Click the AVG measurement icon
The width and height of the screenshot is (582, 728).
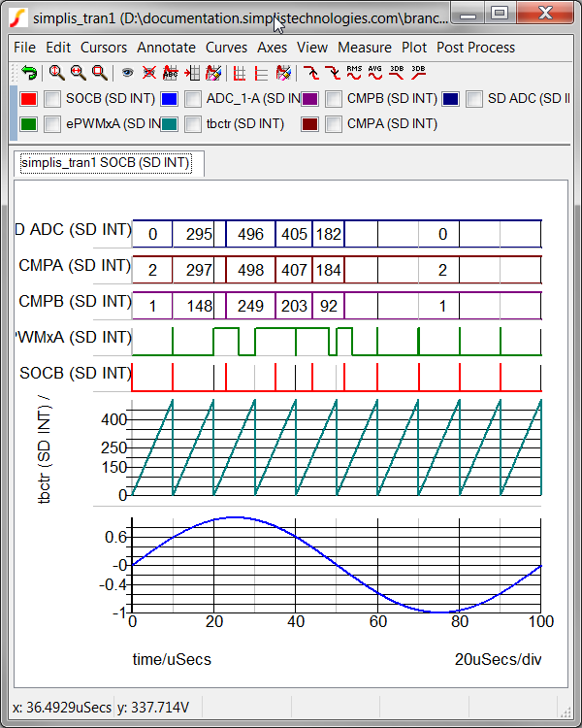tap(375, 73)
